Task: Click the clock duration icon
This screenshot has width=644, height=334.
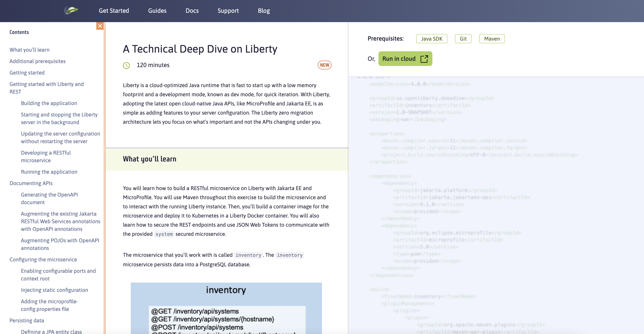Action: [x=126, y=65]
